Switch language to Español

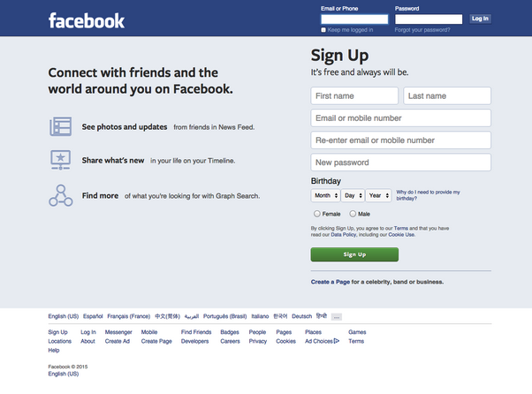93,316
